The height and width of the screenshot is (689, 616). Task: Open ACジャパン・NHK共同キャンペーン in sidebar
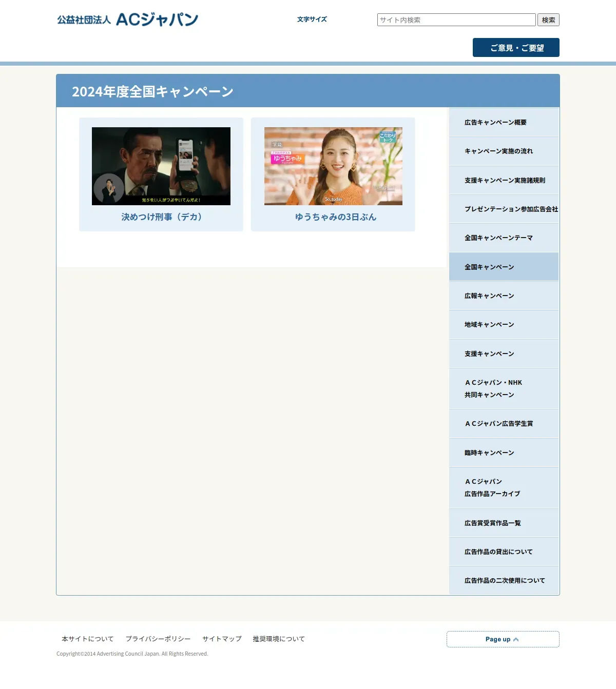(x=504, y=388)
